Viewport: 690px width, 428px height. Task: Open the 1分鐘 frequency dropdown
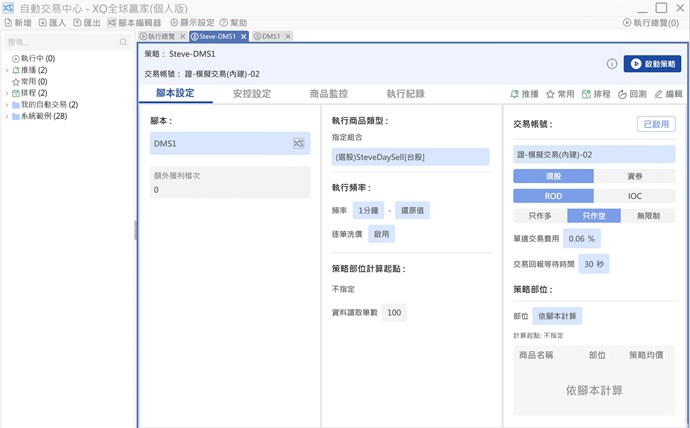[368, 210]
